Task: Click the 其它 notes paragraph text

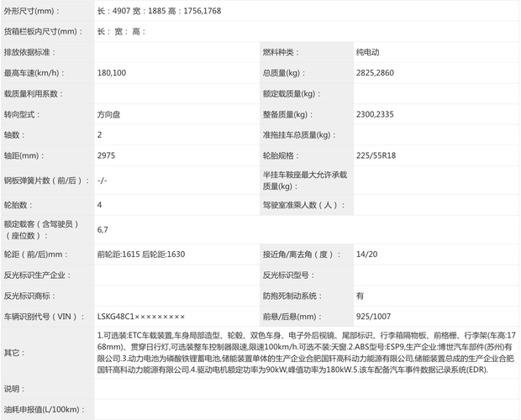Action: coord(306,353)
